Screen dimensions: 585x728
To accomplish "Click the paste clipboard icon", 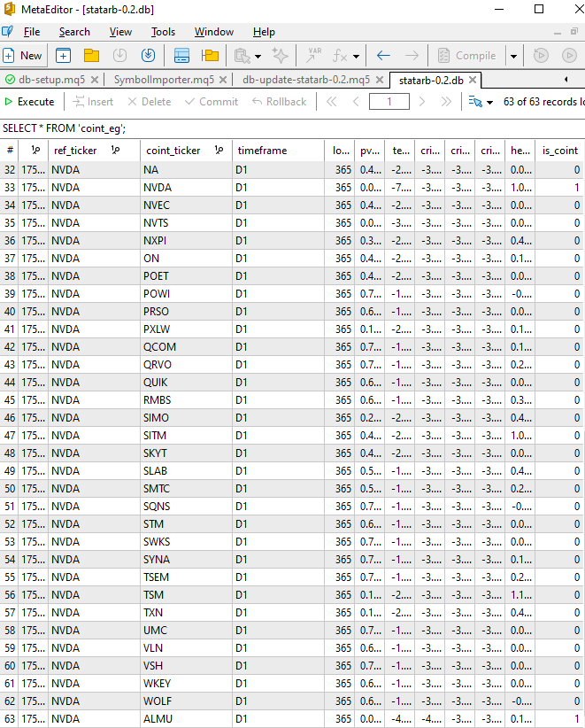I will 242,56.
